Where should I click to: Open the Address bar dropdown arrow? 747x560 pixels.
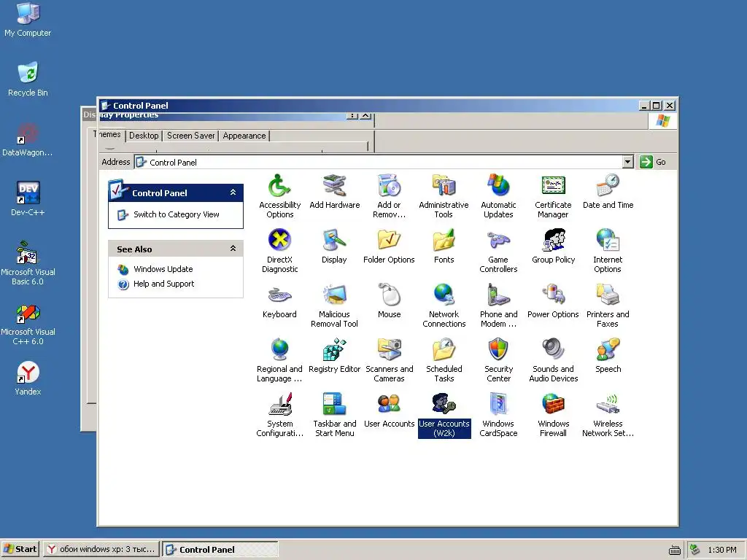pos(628,162)
